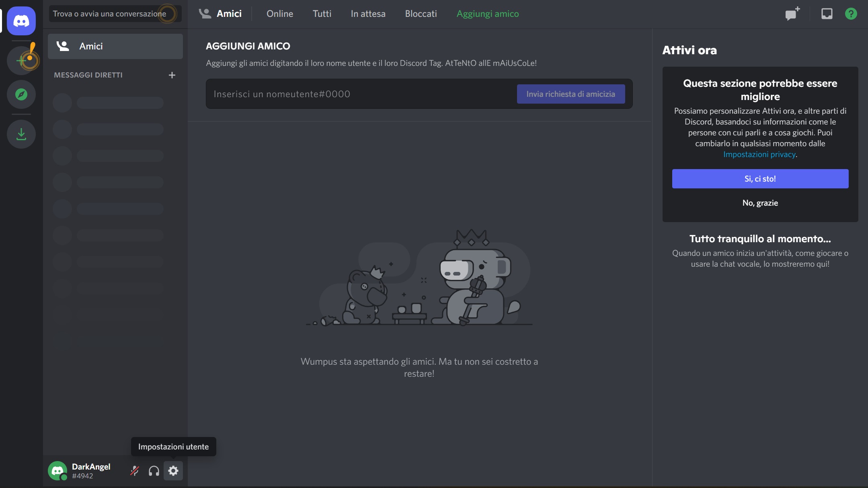Open the new direct message icon
The height and width of the screenshot is (488, 868).
[792, 14]
